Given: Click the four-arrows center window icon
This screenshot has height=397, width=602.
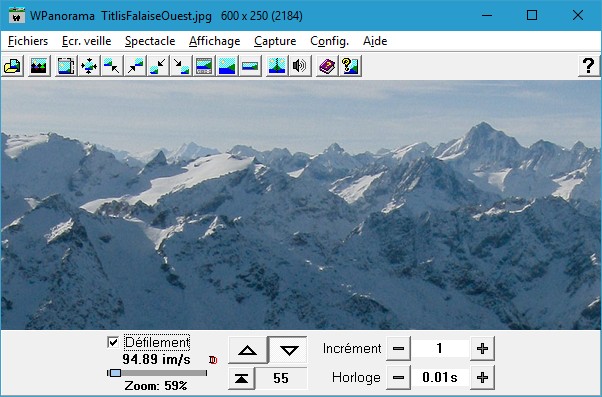Looking at the screenshot, I should click(x=89, y=66).
